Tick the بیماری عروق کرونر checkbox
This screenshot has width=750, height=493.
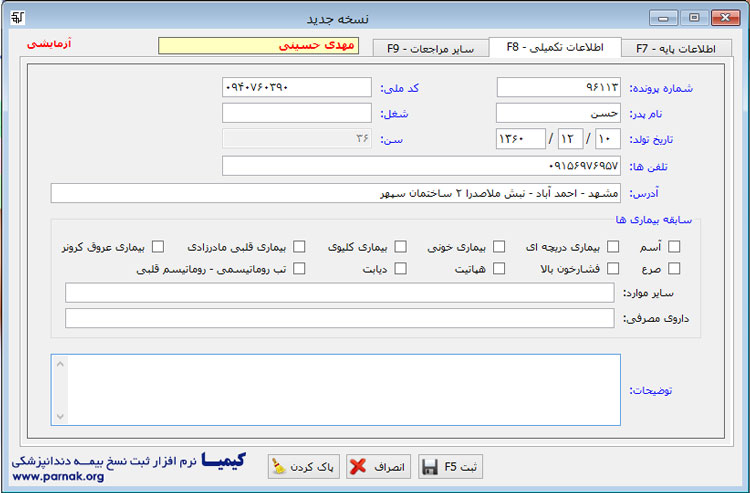pos(157,246)
